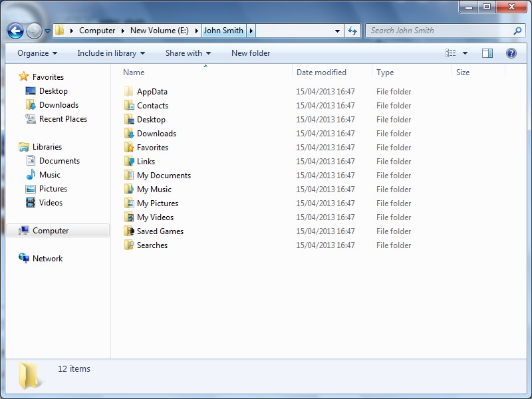
Task: Click the My Videos folder name text
Action: click(x=155, y=217)
